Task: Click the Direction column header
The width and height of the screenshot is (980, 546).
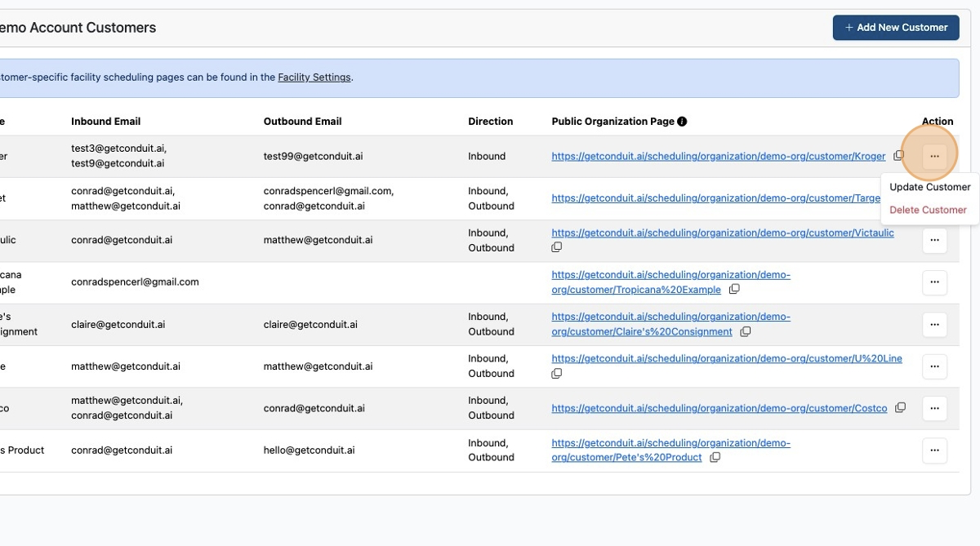Action: (490, 122)
